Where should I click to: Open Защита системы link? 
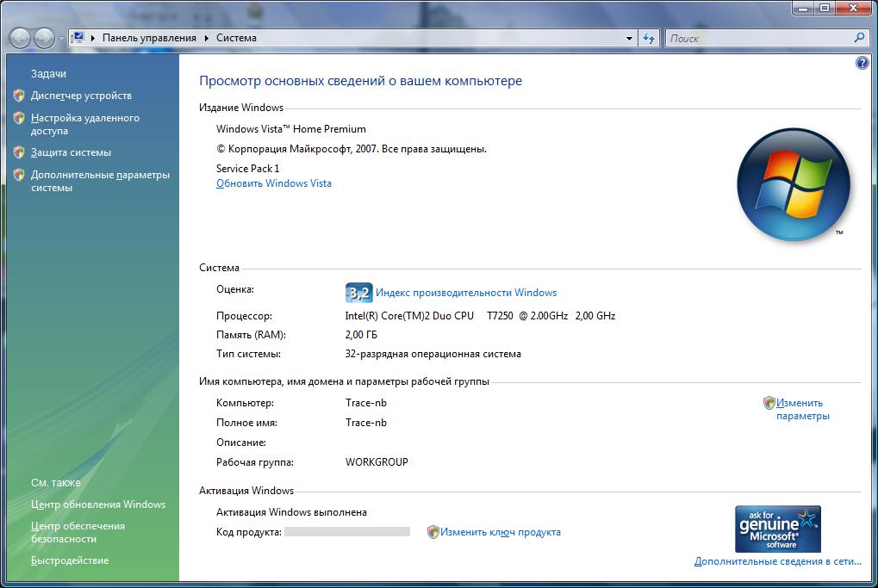pyautogui.click(x=72, y=152)
